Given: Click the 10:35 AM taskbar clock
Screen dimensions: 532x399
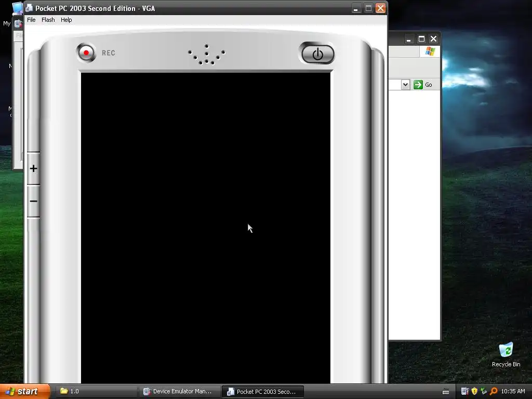Looking at the screenshot, I should (513, 391).
